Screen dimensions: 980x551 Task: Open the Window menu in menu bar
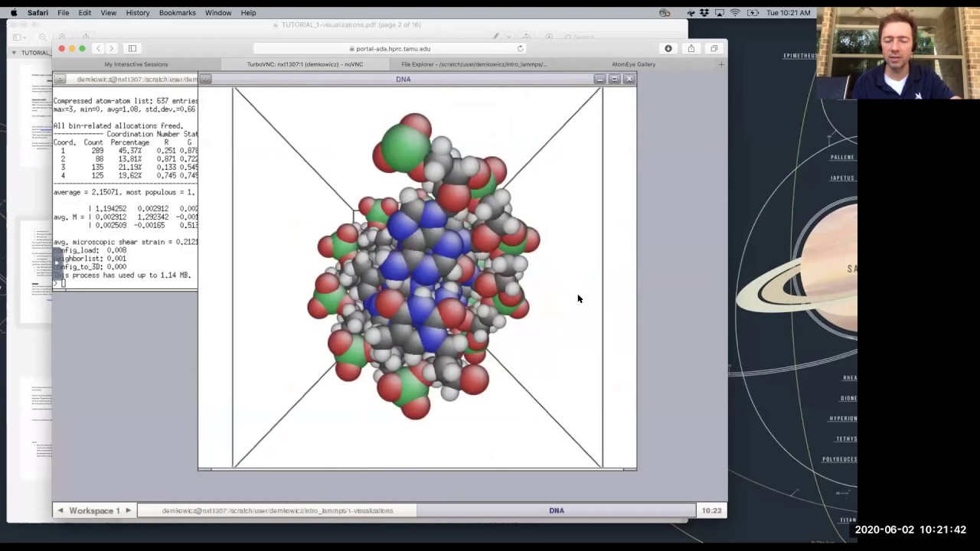pyautogui.click(x=218, y=12)
